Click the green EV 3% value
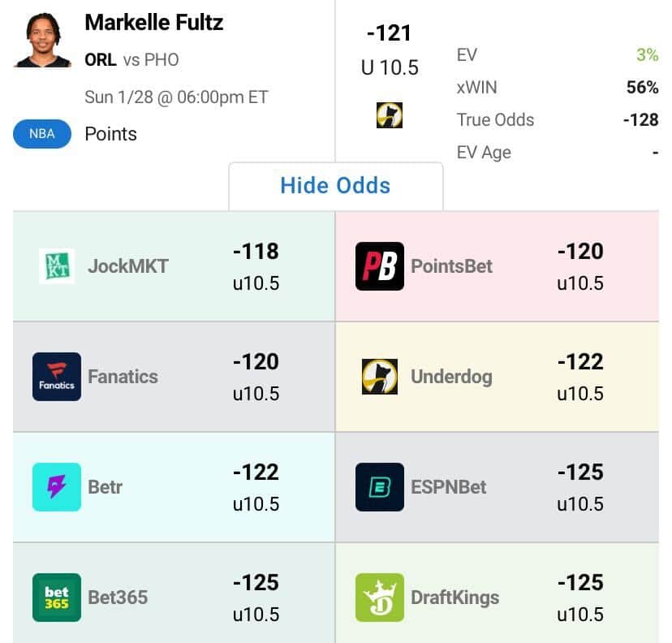 click(647, 55)
